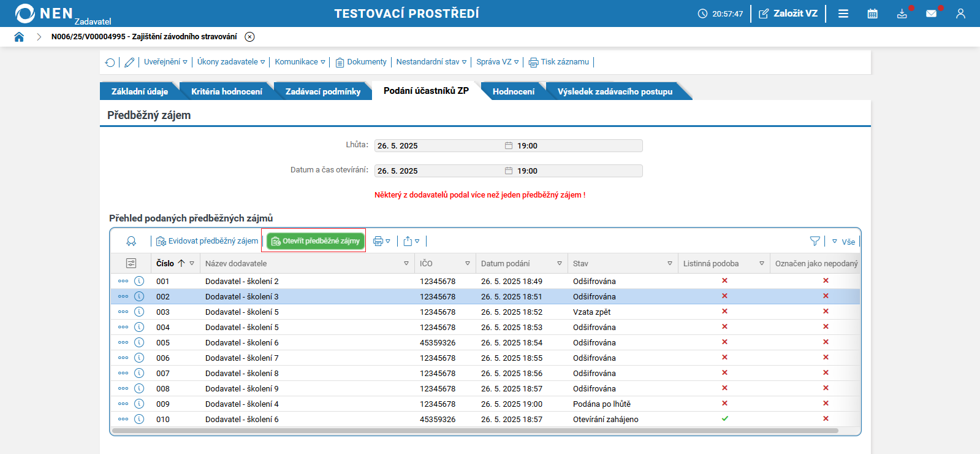This screenshot has width=980, height=454.
Task: Switch to Kritéria hodnocení tab
Action: point(226,91)
